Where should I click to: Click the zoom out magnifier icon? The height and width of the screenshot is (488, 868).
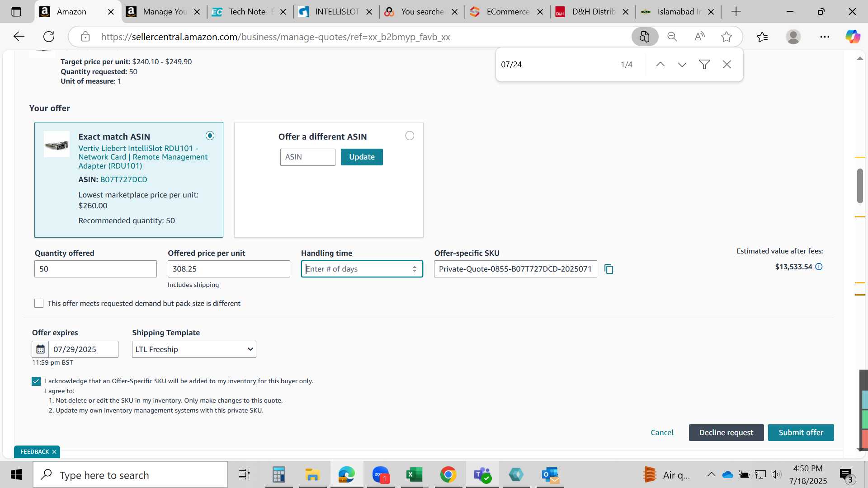coord(672,37)
